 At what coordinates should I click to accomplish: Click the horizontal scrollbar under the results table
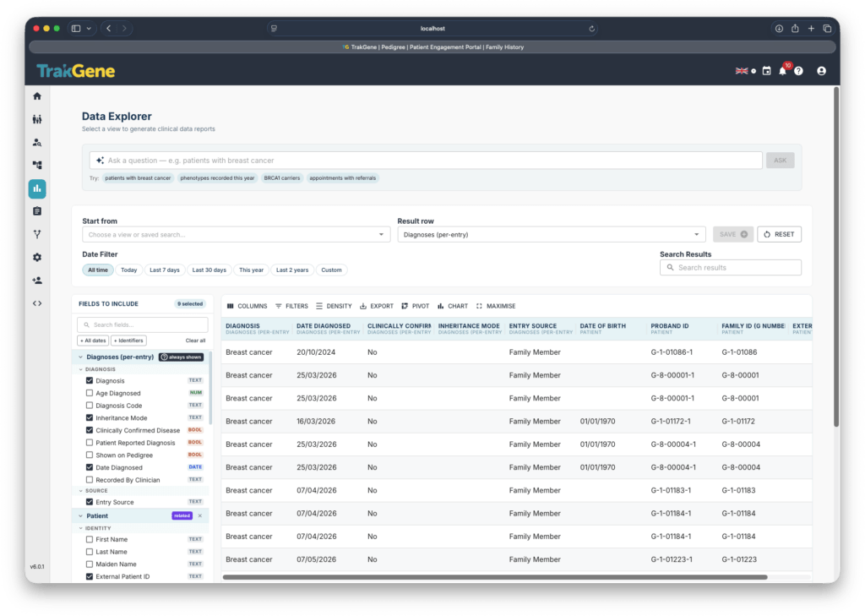pos(494,577)
